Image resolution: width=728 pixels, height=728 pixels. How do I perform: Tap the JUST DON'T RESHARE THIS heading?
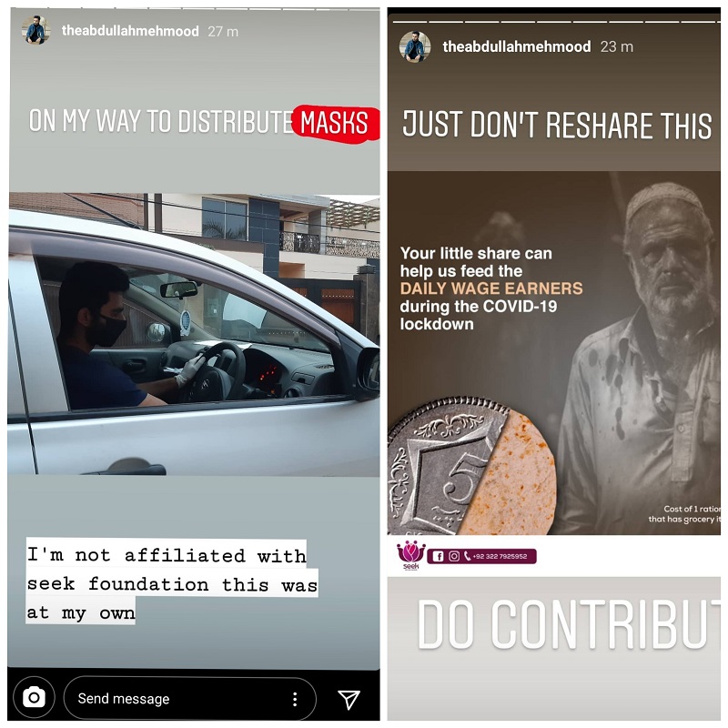pos(557,125)
